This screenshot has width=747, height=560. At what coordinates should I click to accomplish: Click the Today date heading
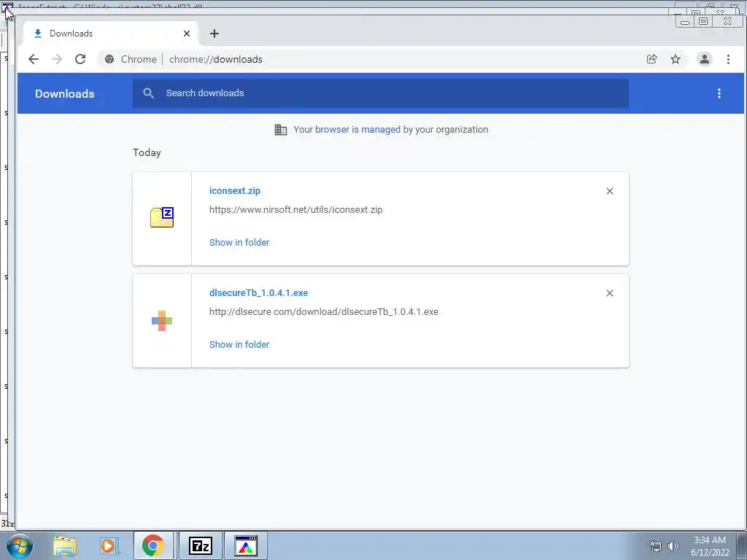pyautogui.click(x=147, y=152)
